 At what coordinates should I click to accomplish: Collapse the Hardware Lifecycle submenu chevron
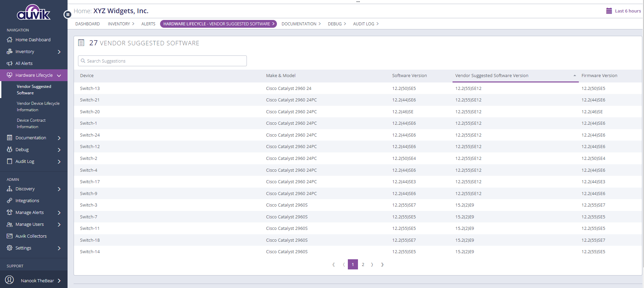pos(59,75)
